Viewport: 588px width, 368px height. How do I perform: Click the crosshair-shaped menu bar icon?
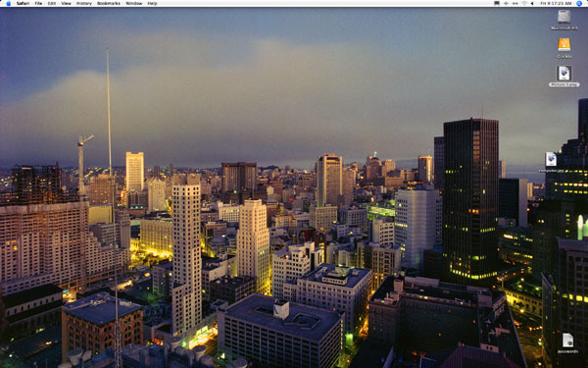[506, 3]
